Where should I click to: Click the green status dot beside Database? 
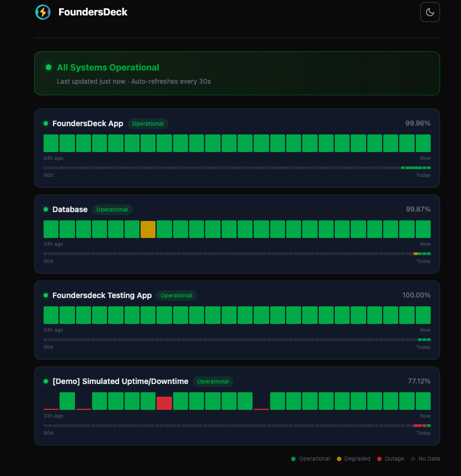pyautogui.click(x=46, y=209)
